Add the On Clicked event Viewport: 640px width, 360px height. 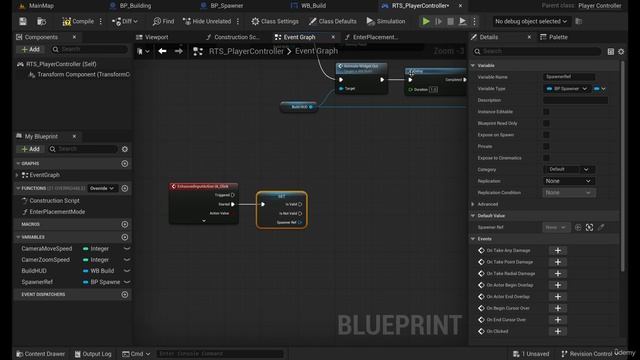(x=558, y=331)
